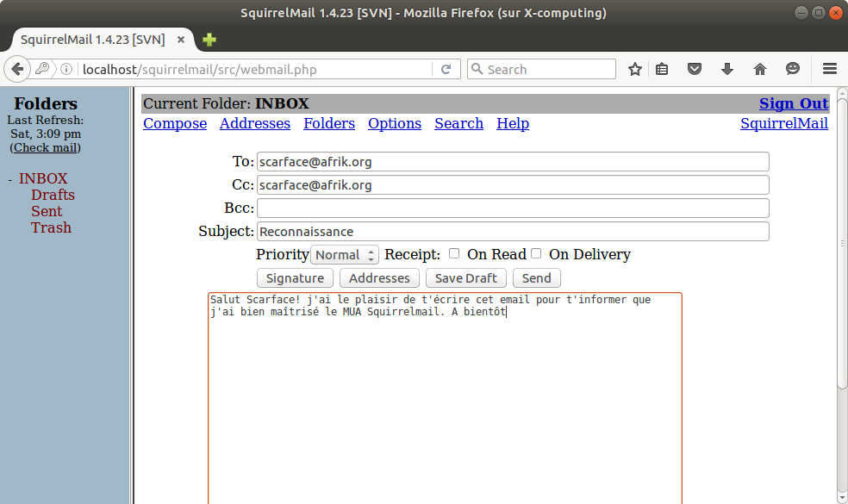Image resolution: width=848 pixels, height=504 pixels.
Task: Click the Signature button
Action: 295,278
